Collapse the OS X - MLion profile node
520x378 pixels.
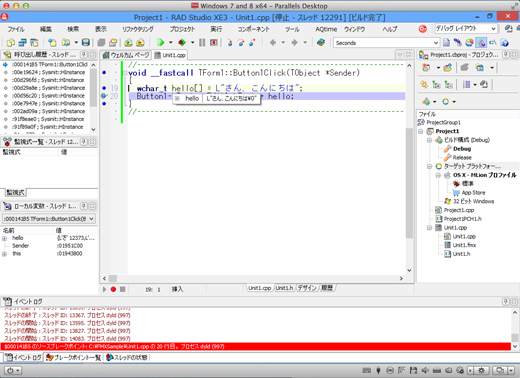coord(438,175)
